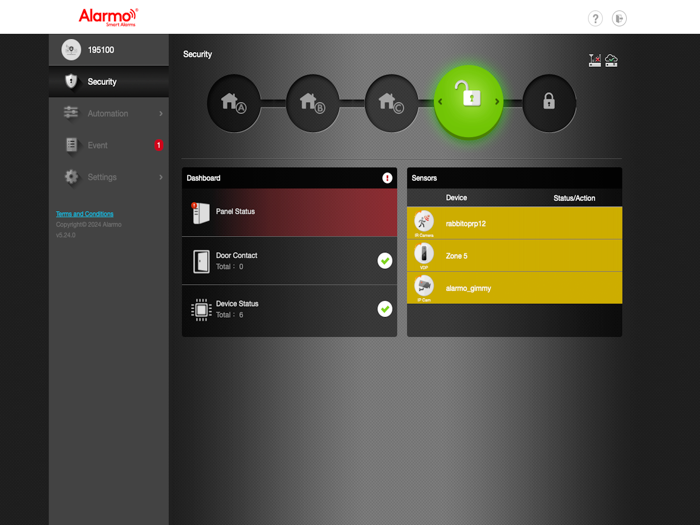Click left arrow on the disarm button

[440, 102]
